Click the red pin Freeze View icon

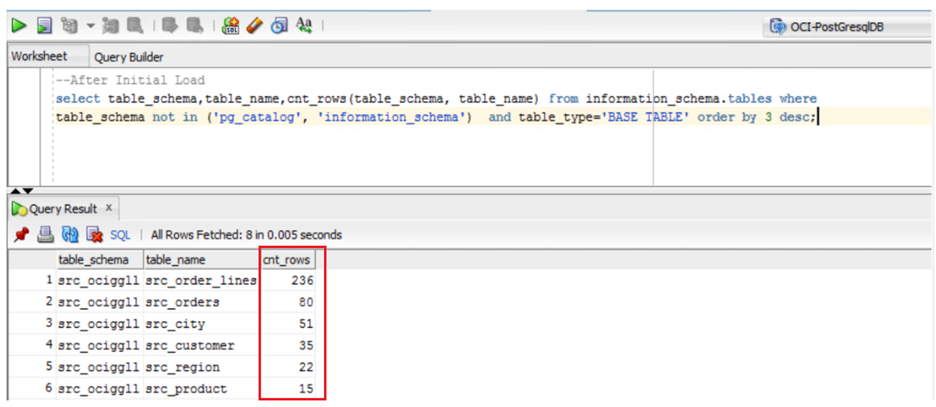[x=21, y=235]
